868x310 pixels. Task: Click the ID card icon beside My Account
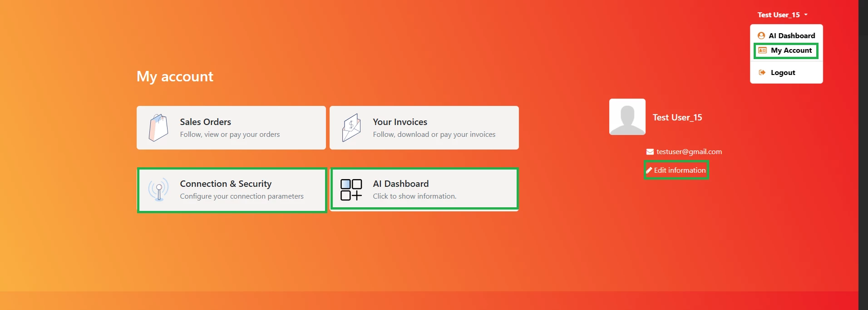[762, 50]
